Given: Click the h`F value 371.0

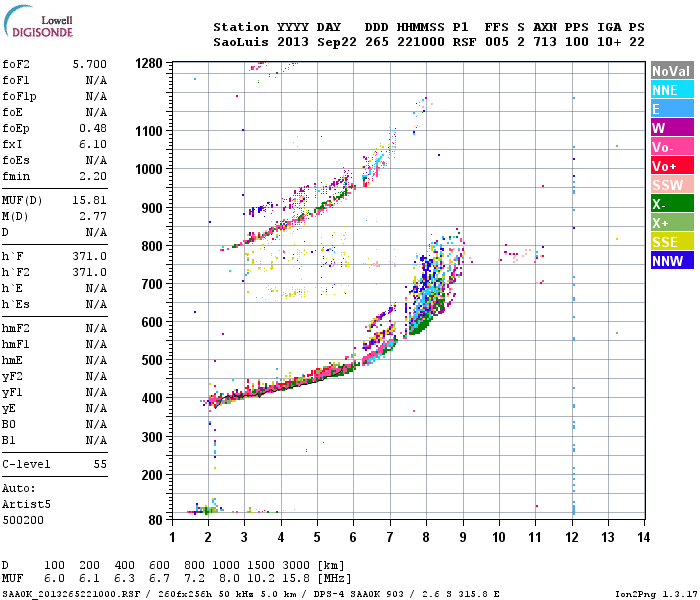Looking at the screenshot, I should tap(90, 257).
